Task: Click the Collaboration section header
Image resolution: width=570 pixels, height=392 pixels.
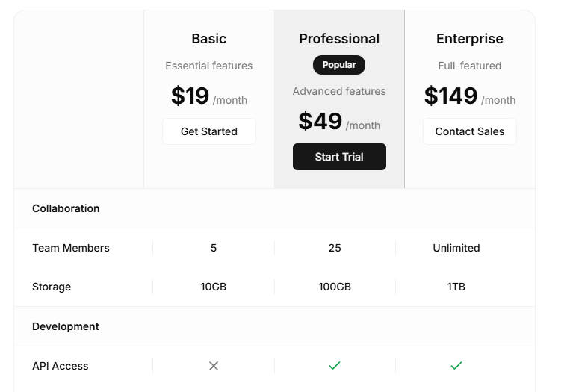Action: 66,208
